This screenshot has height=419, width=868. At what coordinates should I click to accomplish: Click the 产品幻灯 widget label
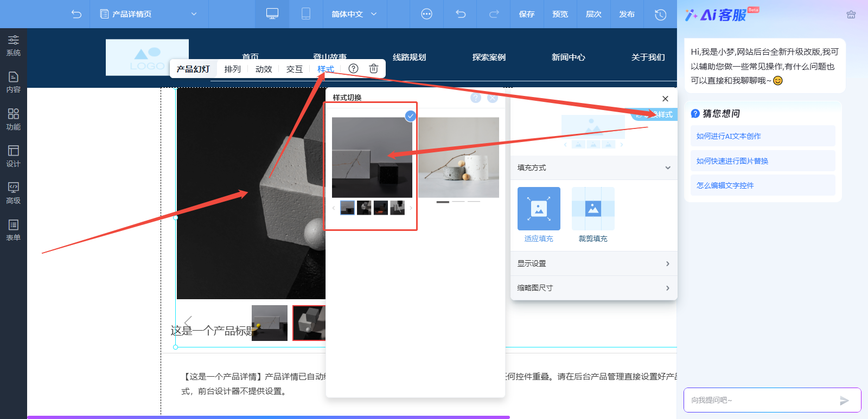pyautogui.click(x=193, y=69)
